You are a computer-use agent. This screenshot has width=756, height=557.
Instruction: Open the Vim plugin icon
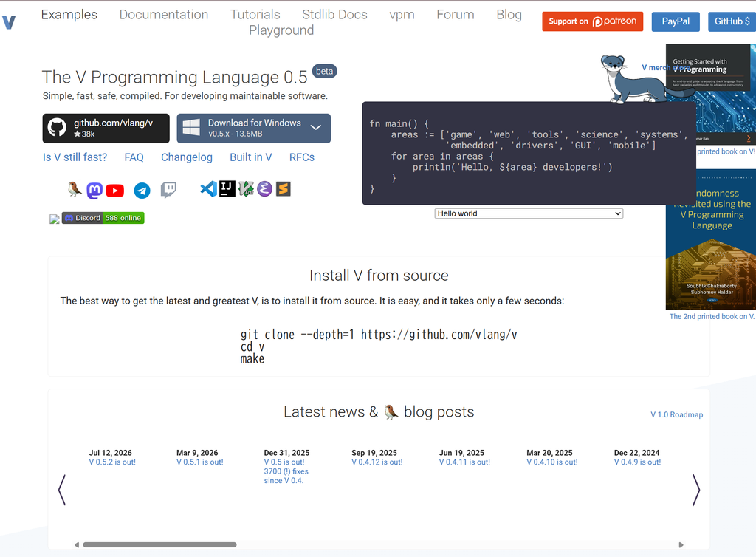click(246, 189)
